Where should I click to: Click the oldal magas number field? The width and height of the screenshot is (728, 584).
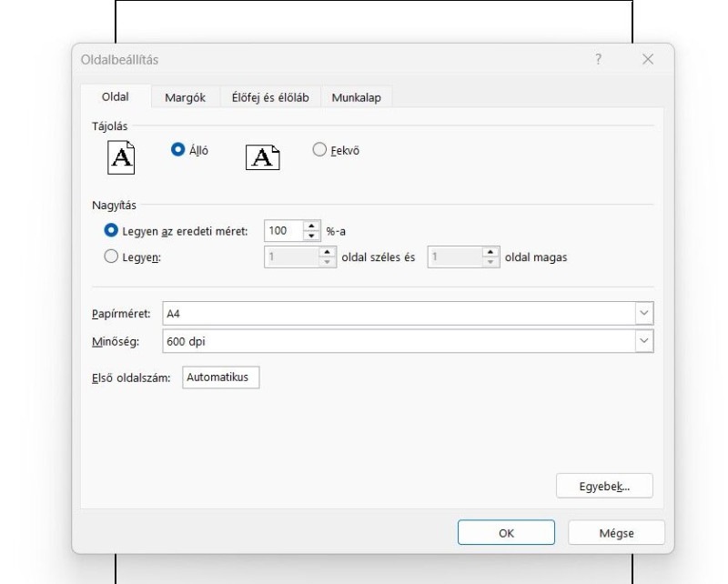click(x=455, y=257)
